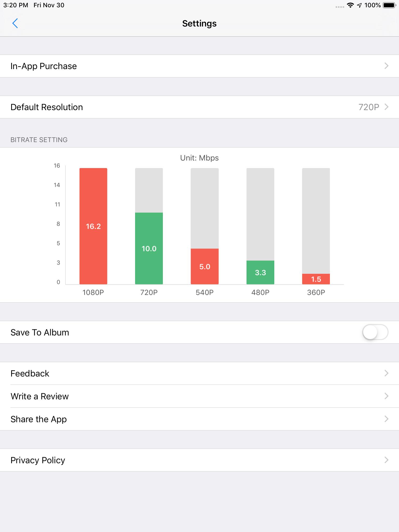The height and width of the screenshot is (532, 399).
Task: Open Default Resolution 720P selector
Action: (x=199, y=107)
